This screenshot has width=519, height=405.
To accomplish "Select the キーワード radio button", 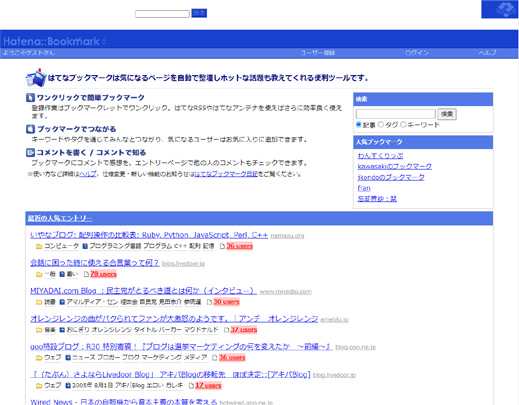I will pyautogui.click(x=403, y=125).
